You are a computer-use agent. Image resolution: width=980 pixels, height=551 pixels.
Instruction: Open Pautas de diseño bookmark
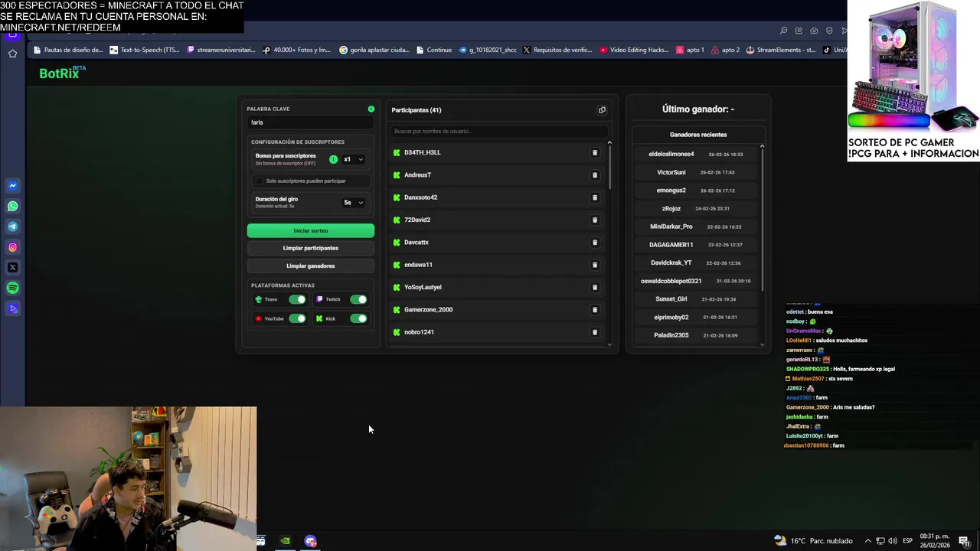67,50
